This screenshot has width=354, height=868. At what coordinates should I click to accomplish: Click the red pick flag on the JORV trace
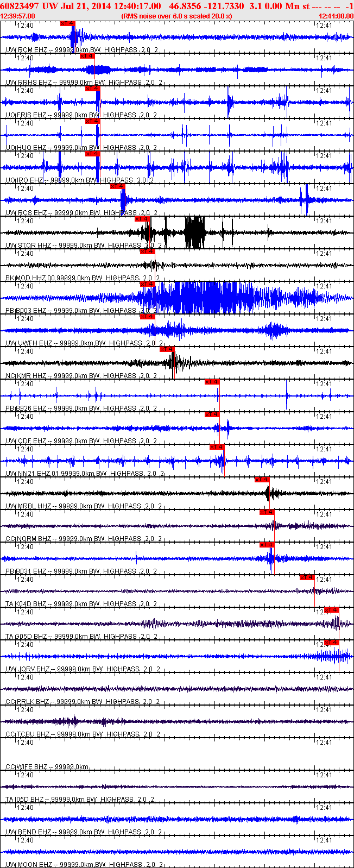(x=332, y=643)
